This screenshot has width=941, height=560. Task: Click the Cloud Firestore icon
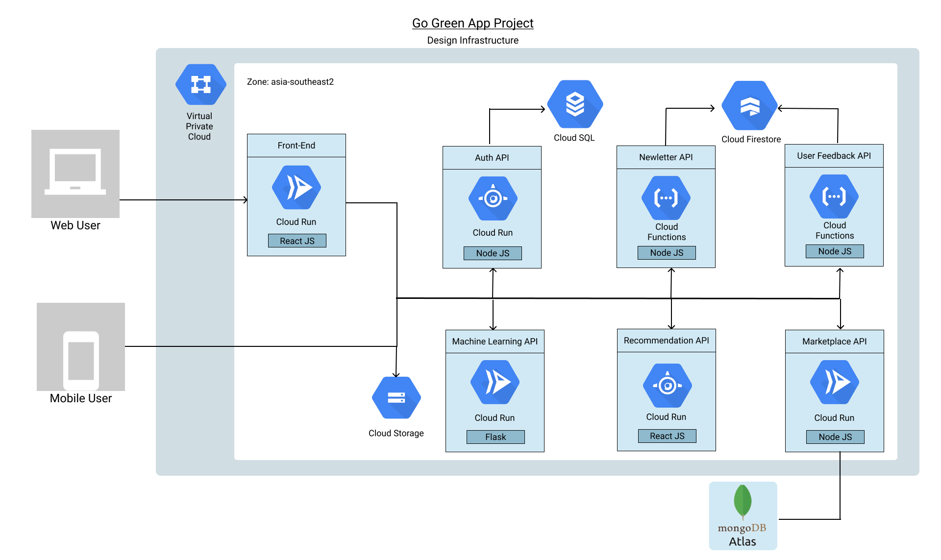(x=749, y=106)
